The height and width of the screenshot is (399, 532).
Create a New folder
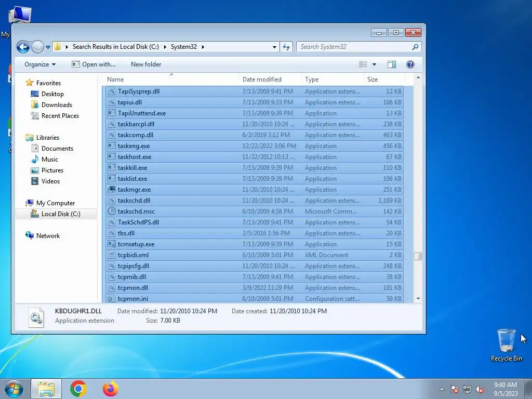[x=146, y=64]
